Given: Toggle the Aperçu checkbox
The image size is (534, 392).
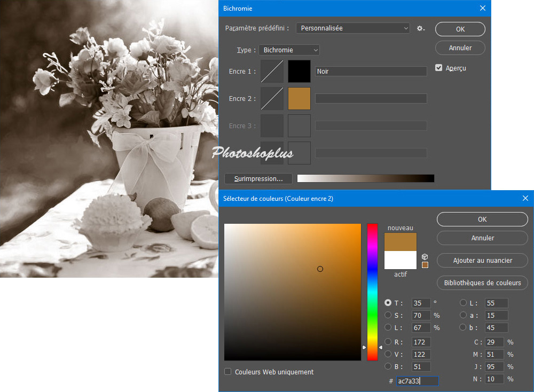Looking at the screenshot, I should pyautogui.click(x=439, y=68).
